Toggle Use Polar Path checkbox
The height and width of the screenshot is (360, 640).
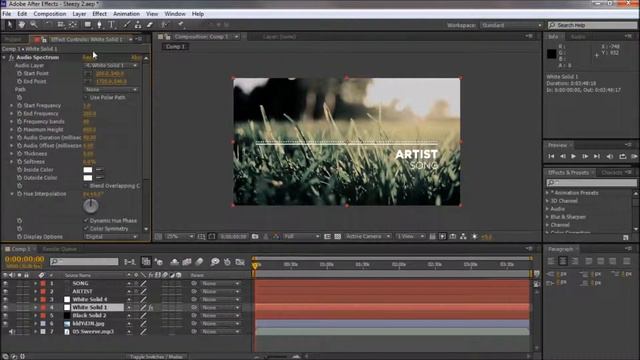tap(86, 98)
